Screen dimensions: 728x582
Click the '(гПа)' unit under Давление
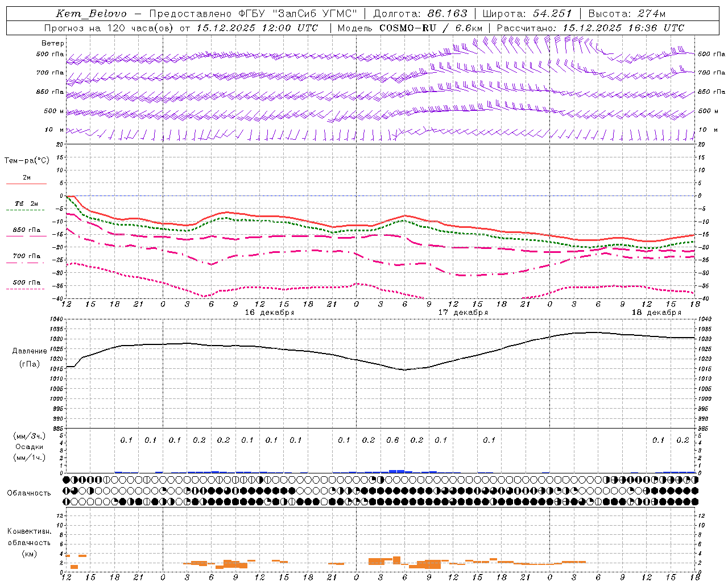click(x=30, y=364)
